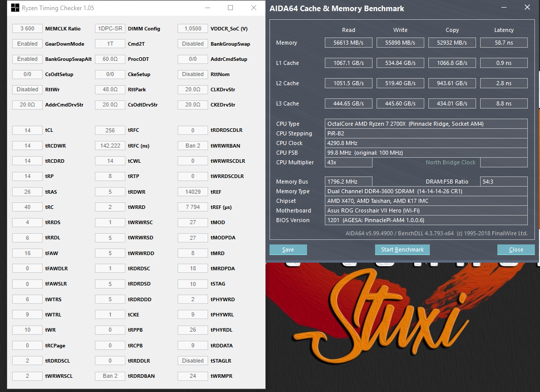Screen dimensions: 540x392
Task: Minimize the Ryzen Timing Checker window
Action: (x=207, y=8)
